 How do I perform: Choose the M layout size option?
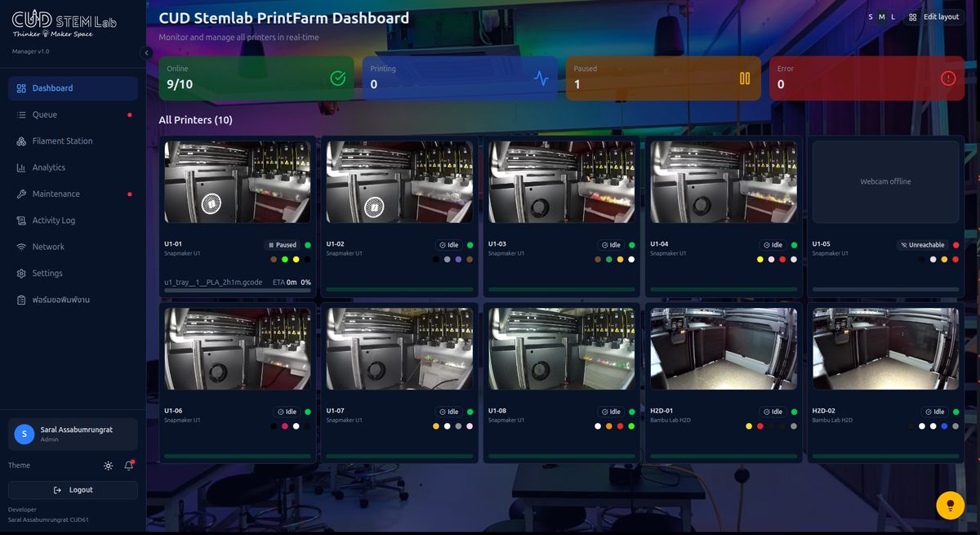882,16
